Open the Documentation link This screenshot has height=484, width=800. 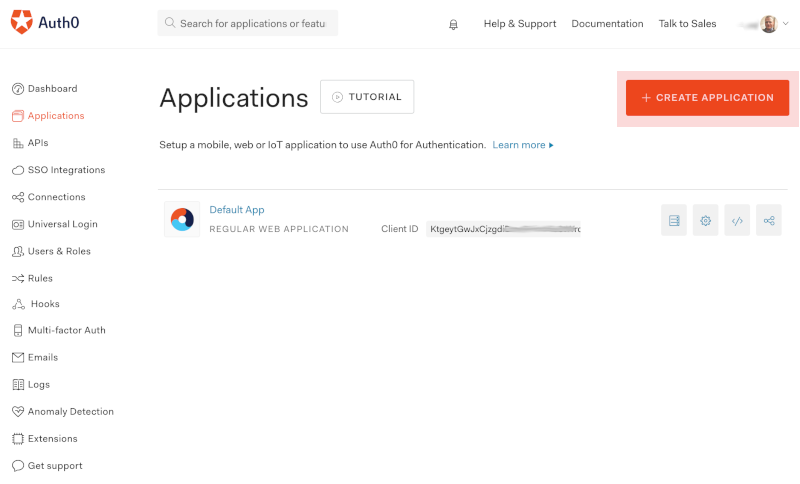607,24
